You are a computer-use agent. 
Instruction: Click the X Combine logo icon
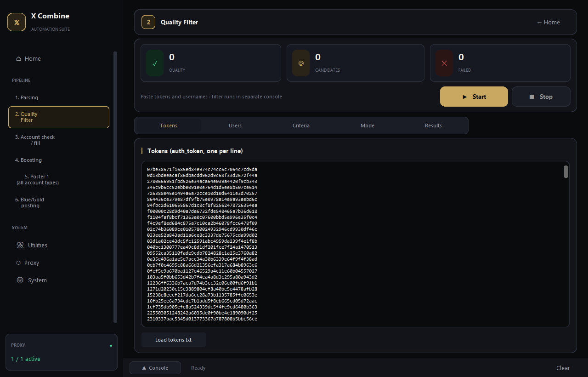pos(17,22)
